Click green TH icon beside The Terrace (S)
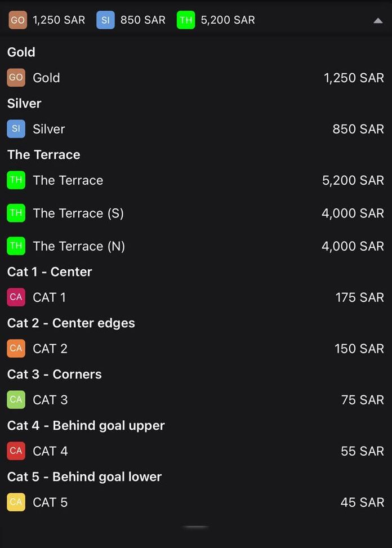392x548 pixels. pos(16,213)
